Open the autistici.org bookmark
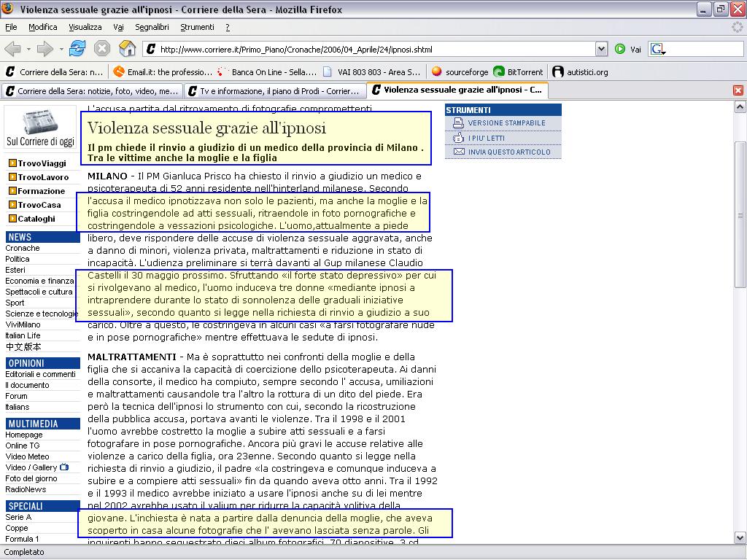Image resolution: width=747 pixels, height=560 pixels. tap(580, 72)
